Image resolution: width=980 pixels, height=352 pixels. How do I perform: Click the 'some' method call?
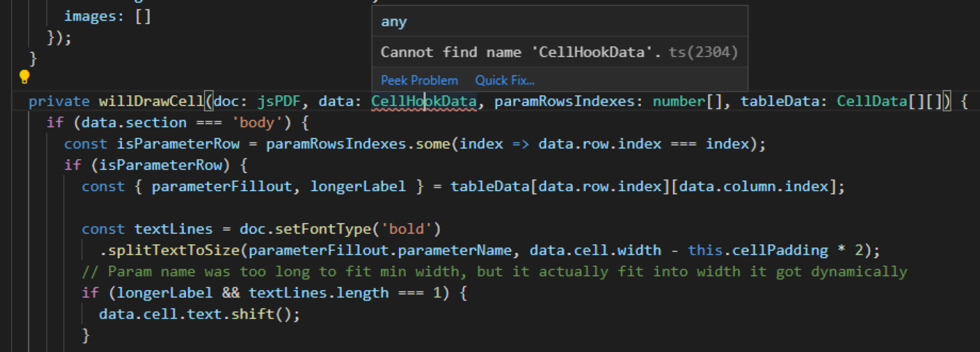click(x=432, y=144)
